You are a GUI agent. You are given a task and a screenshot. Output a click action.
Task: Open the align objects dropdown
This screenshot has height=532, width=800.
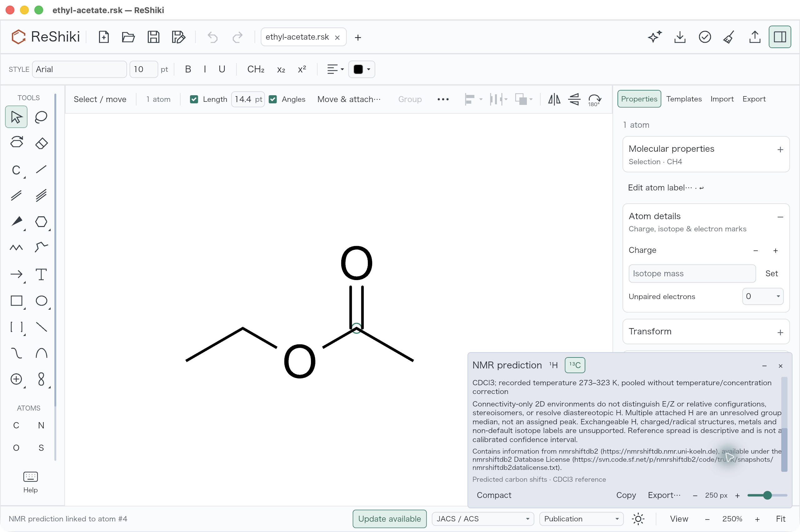click(473, 99)
